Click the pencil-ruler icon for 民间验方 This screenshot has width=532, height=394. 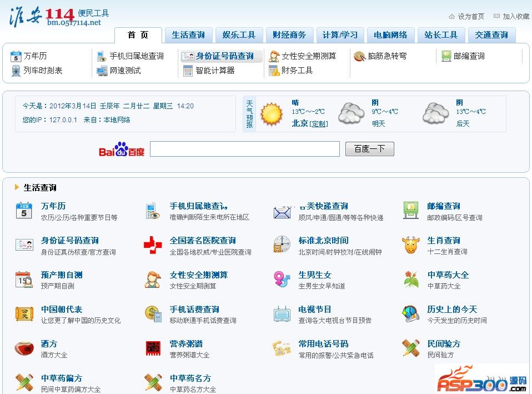[411, 348]
